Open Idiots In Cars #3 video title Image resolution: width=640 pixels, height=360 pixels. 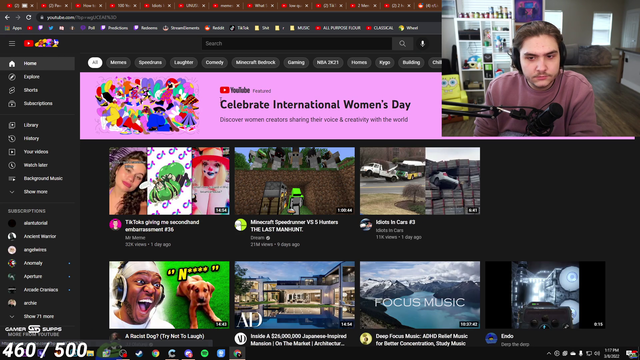point(395,222)
